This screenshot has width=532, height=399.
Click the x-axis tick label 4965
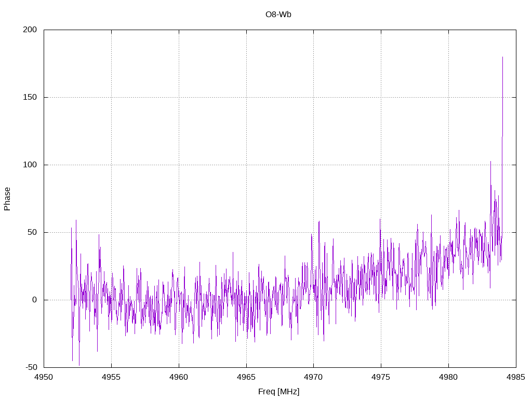tap(246, 377)
